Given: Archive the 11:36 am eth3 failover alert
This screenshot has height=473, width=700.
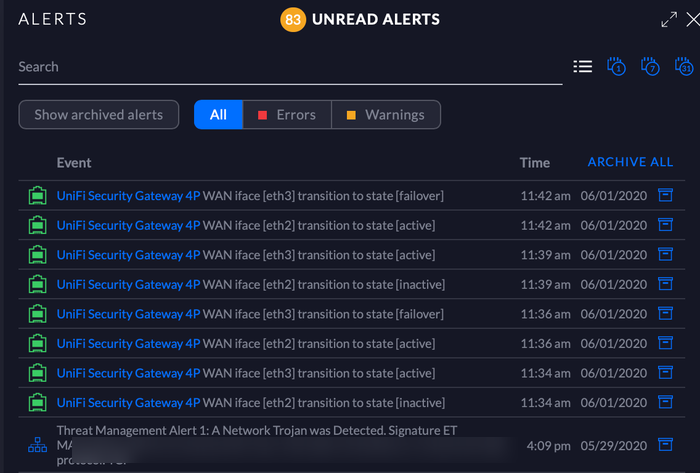Looking at the screenshot, I should (x=665, y=313).
